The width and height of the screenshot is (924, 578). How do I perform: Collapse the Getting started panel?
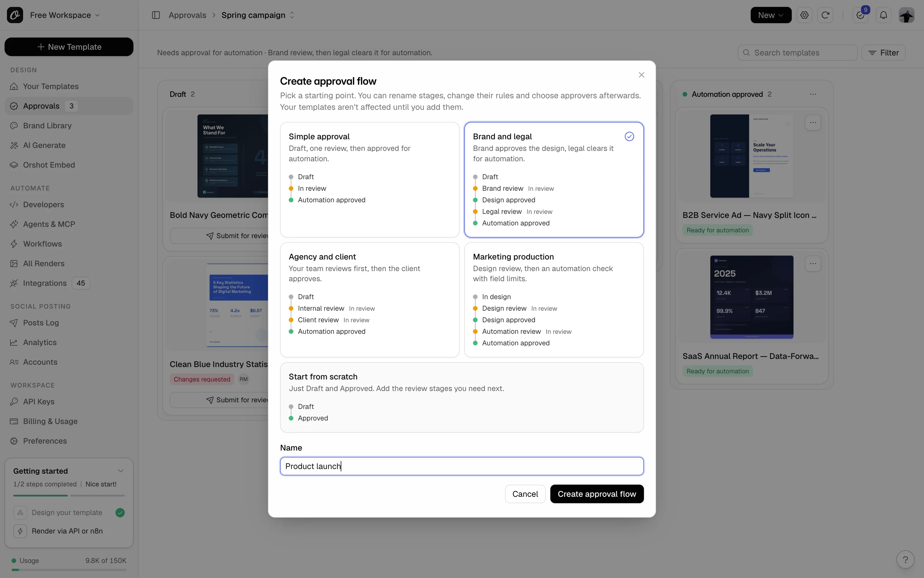121,471
